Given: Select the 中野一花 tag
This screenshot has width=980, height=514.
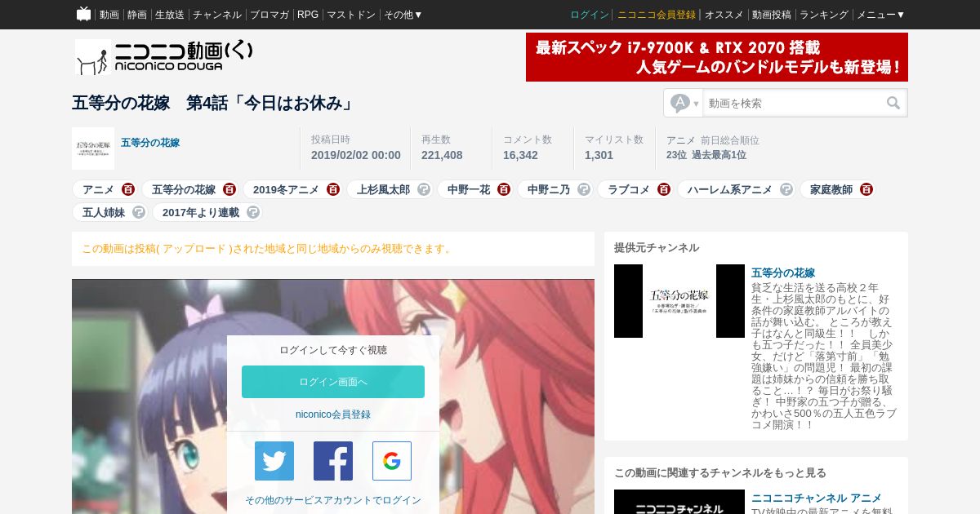Looking at the screenshot, I should point(469,189).
